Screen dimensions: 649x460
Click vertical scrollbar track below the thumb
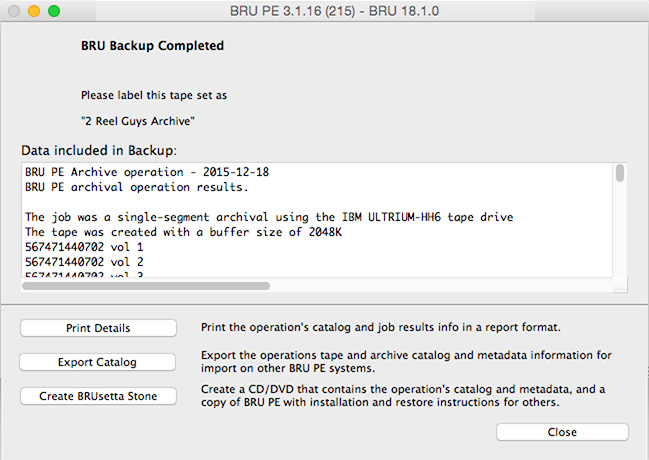[620, 230]
